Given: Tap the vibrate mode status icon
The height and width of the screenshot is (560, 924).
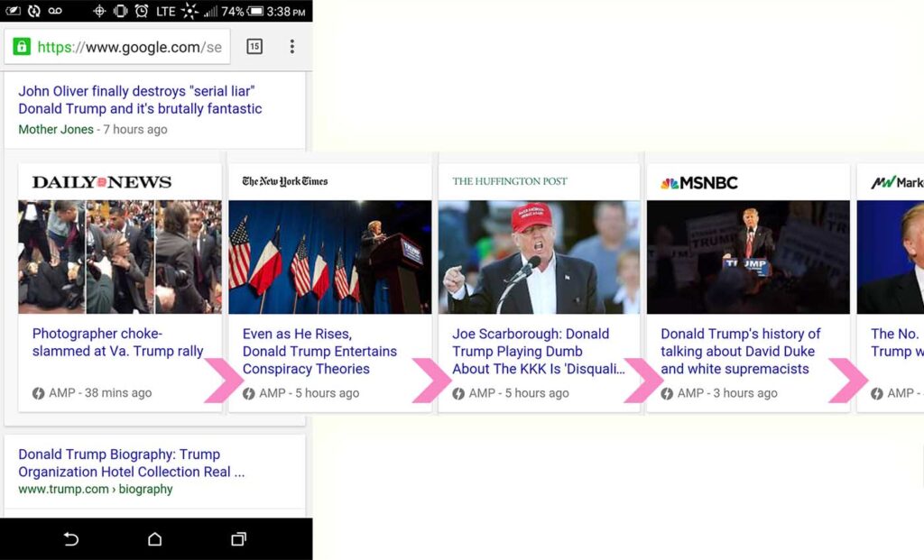Looking at the screenshot, I should [120, 11].
